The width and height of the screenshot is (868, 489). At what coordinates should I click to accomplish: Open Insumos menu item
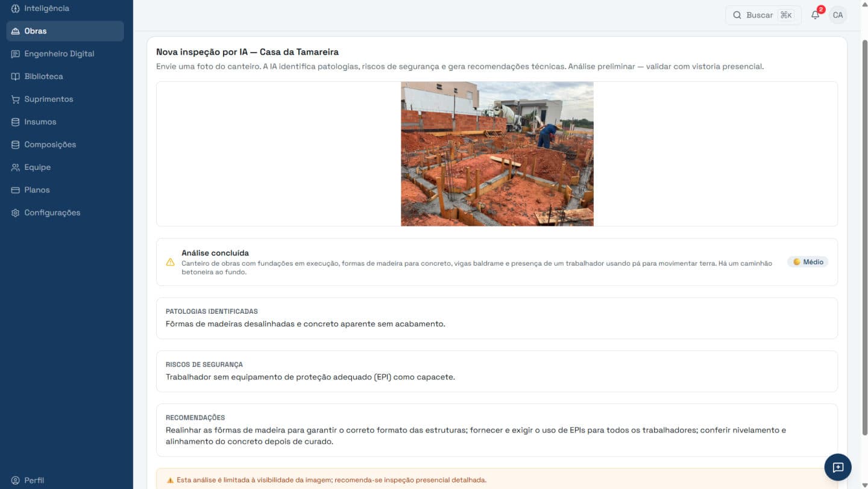pyautogui.click(x=65, y=122)
